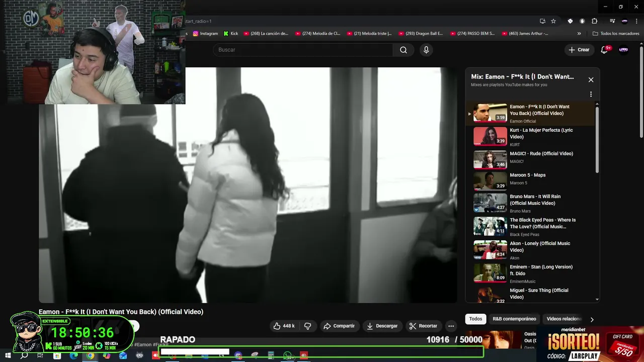Activate voice search microphone icon
The width and height of the screenshot is (644, 362).
426,50
